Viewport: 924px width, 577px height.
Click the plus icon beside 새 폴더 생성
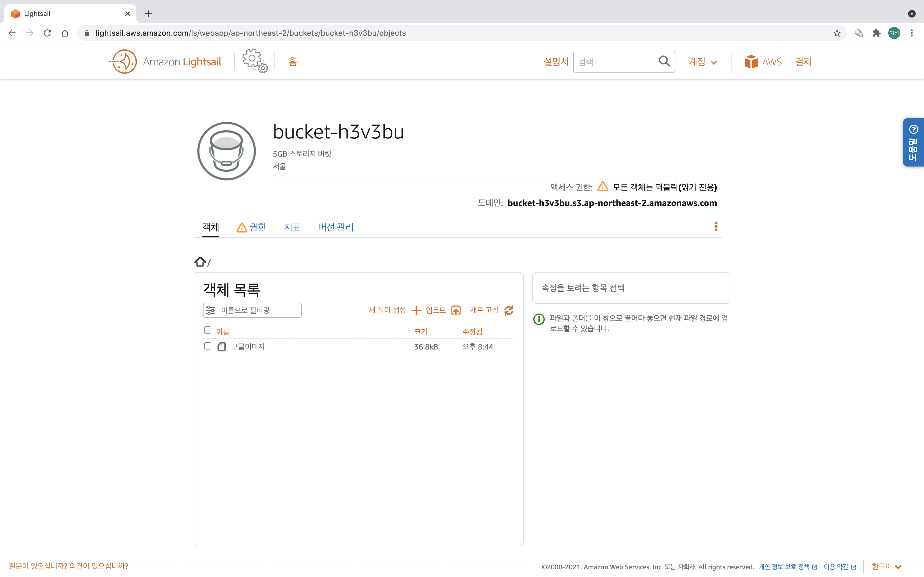tap(416, 310)
